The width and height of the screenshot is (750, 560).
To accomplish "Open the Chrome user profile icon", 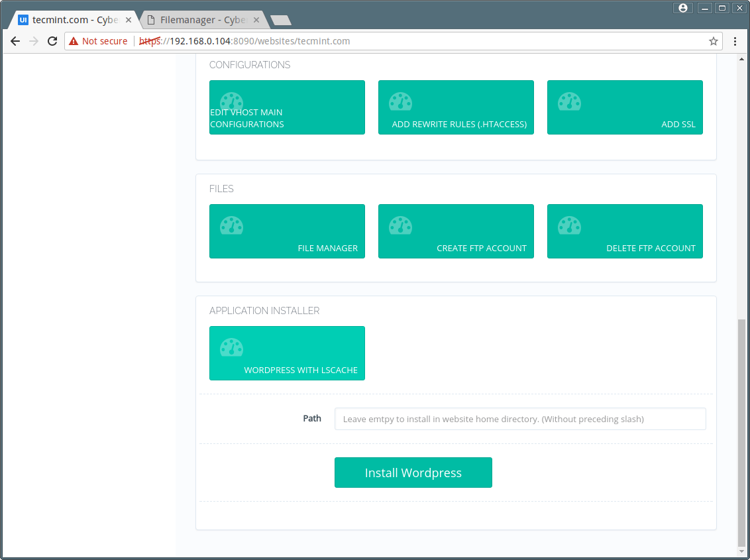I will point(682,8).
